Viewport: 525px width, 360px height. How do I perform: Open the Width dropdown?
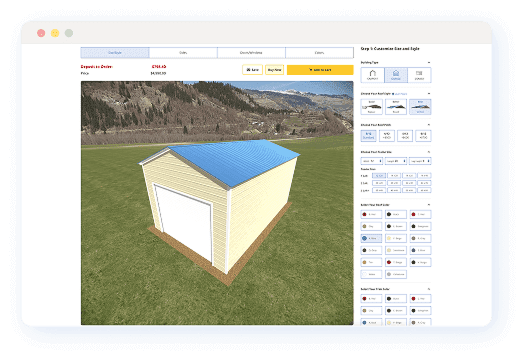[x=372, y=161]
